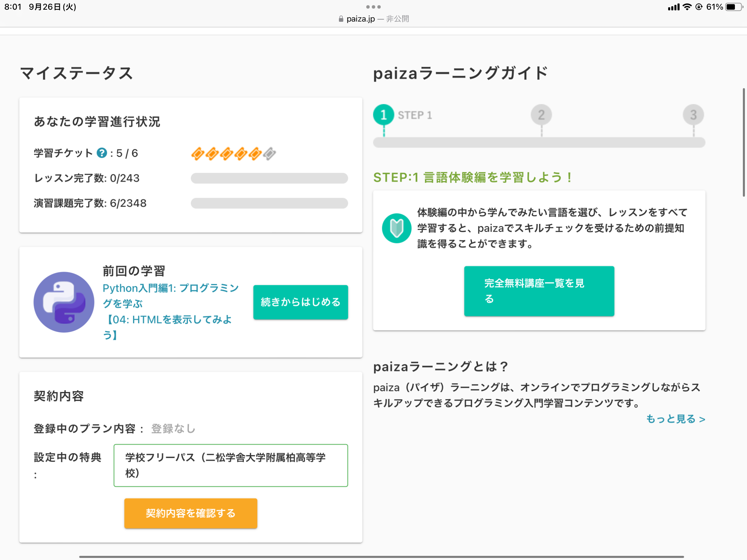Tap the cellular signal bars icon
This screenshot has width=747, height=560.
pos(674,7)
